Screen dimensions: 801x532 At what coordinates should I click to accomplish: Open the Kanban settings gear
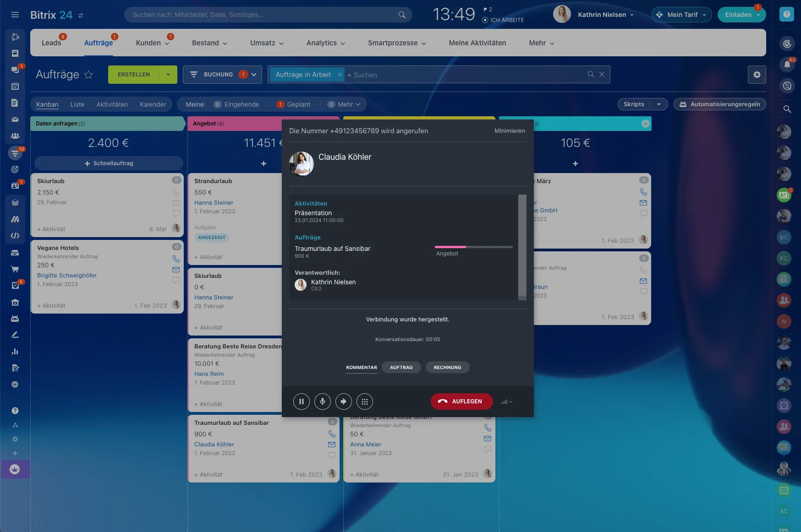coord(757,75)
